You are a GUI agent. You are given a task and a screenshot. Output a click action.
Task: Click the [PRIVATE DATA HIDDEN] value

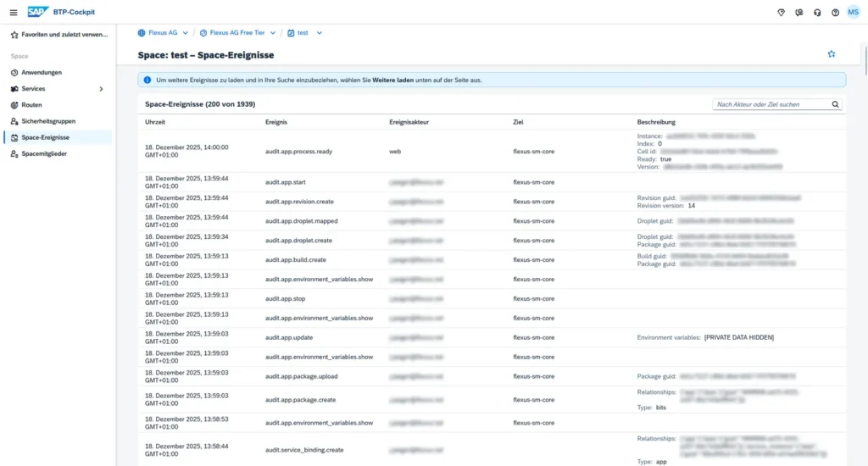(739, 337)
